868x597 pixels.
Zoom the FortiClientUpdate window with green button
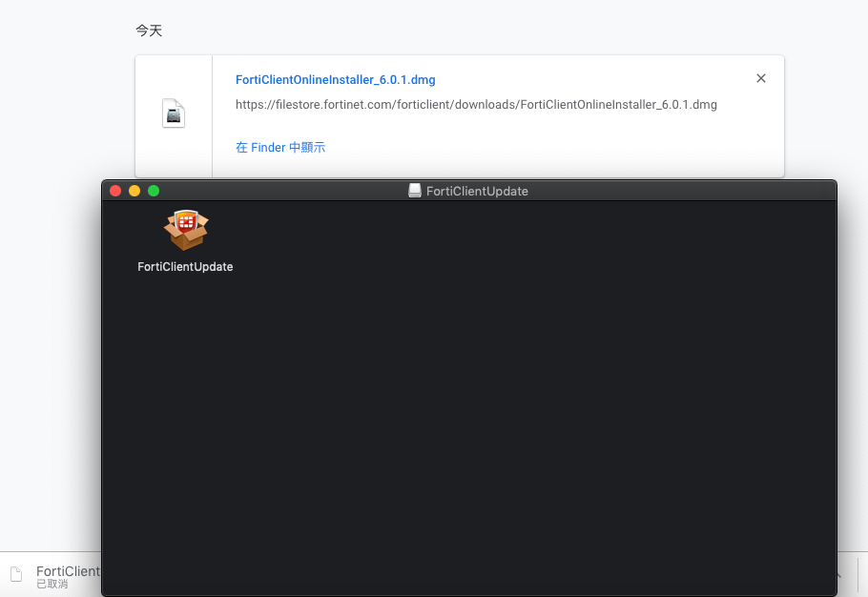coord(154,191)
